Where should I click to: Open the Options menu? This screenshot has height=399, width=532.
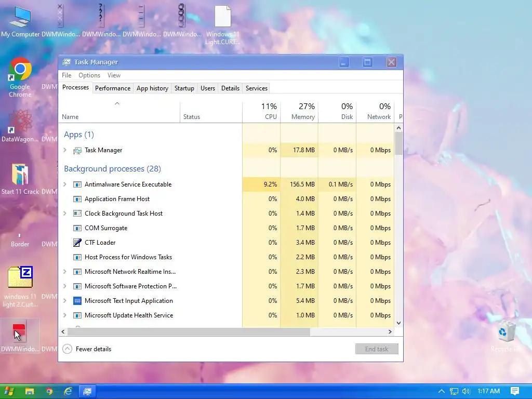click(x=89, y=75)
